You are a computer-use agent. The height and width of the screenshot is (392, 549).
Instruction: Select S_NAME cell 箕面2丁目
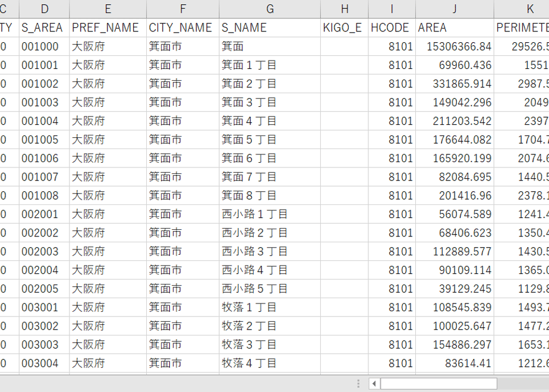[x=270, y=84]
